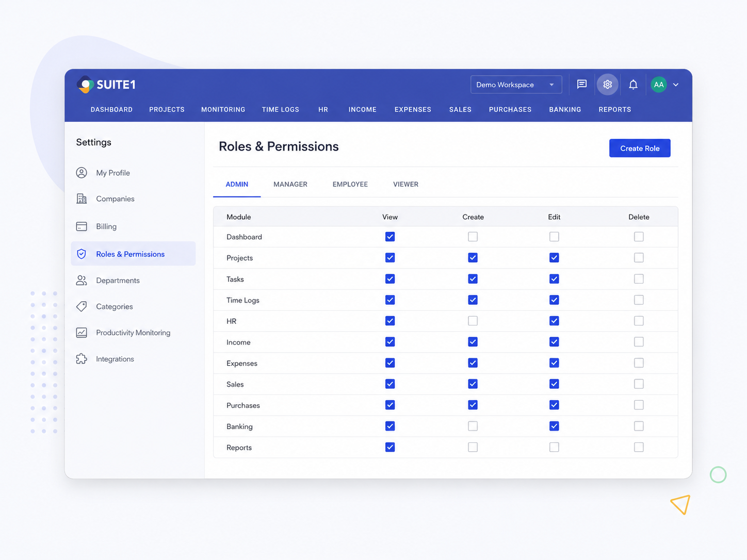Viewport: 747px width, 560px height.
Task: Uncheck View permission for Sales
Action: [390, 384]
